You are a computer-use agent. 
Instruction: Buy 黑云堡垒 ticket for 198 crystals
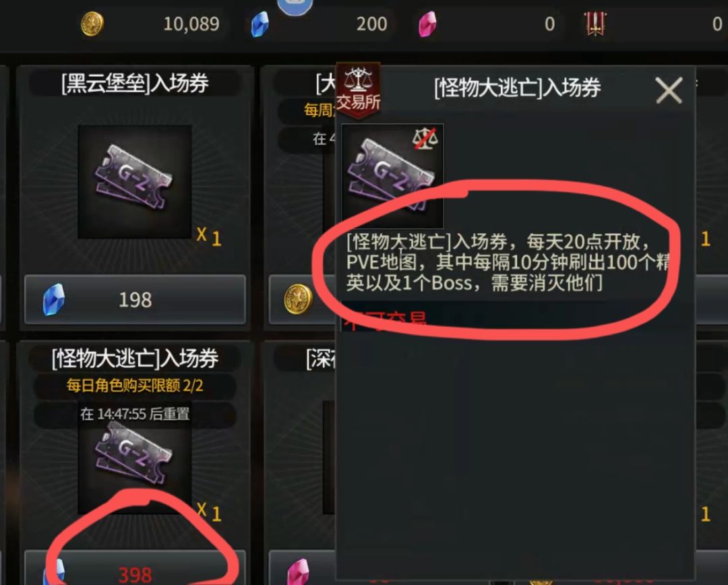pyautogui.click(x=135, y=299)
